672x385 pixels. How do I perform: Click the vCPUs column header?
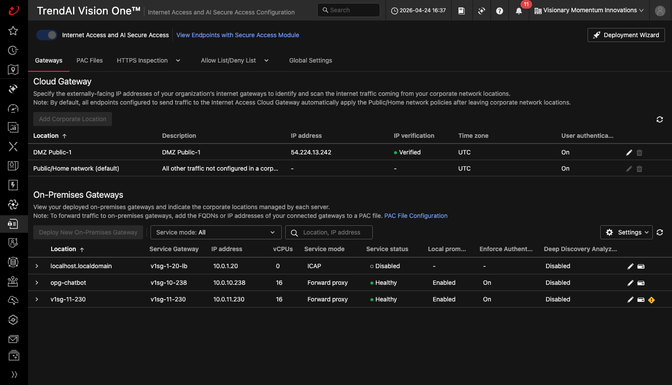coord(283,249)
